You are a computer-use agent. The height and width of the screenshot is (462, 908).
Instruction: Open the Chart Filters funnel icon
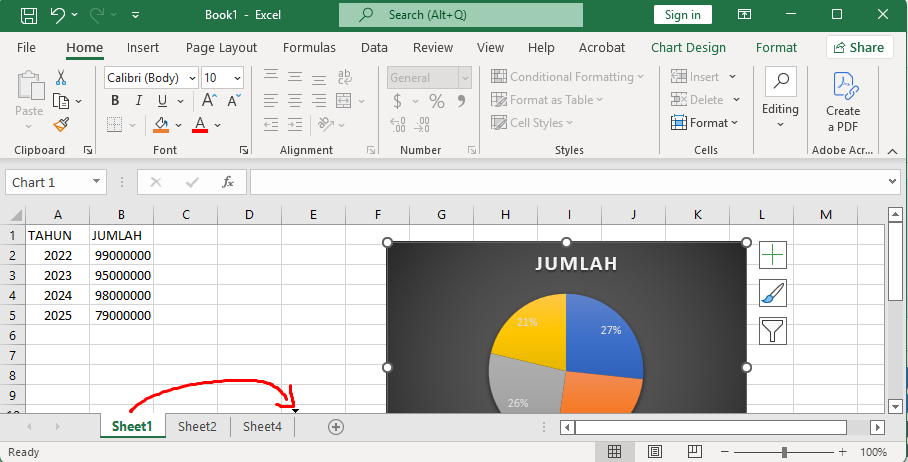tap(773, 330)
